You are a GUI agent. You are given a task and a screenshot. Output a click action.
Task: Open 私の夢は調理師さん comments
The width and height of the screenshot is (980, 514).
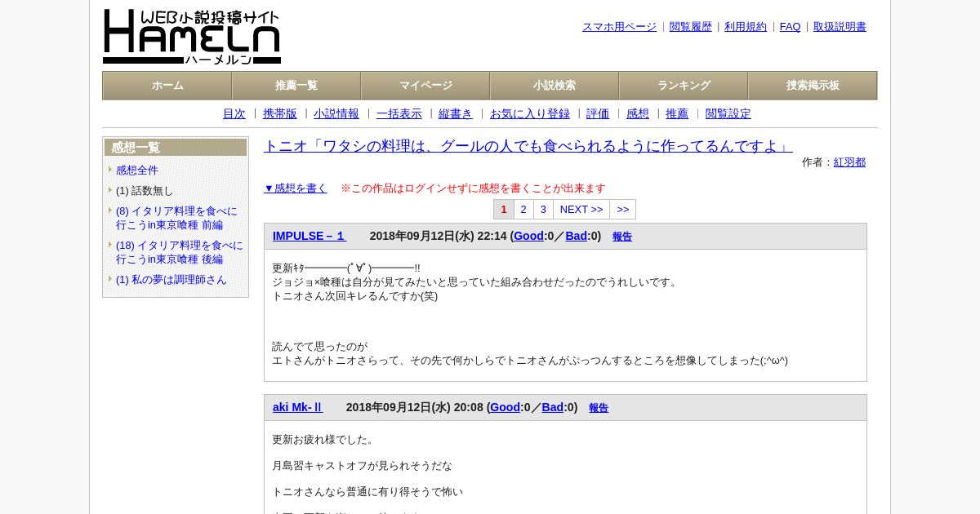[171, 280]
